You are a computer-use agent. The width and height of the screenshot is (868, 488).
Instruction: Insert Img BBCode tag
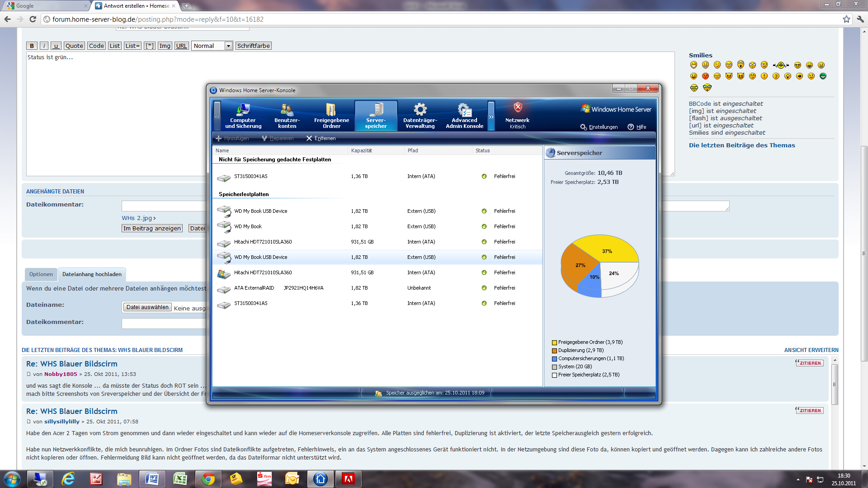165,46
